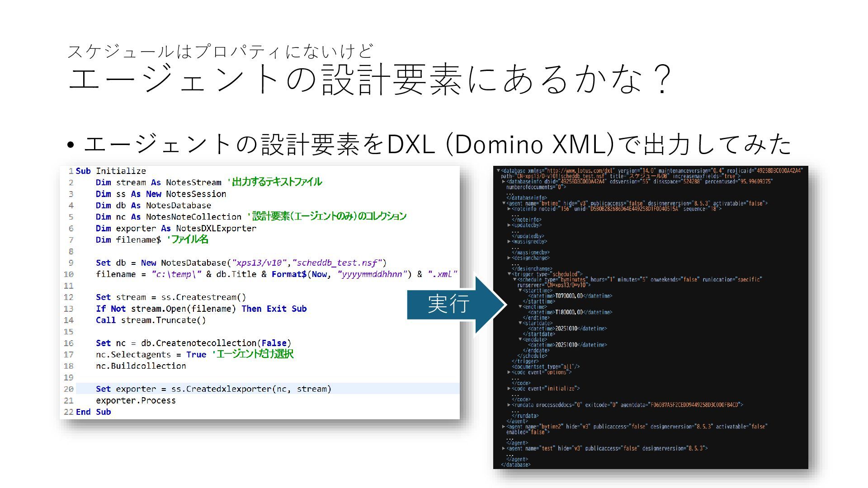Screen dimensions: 868x488
Task: Collapse the root database XML node
Action: pos(499,171)
